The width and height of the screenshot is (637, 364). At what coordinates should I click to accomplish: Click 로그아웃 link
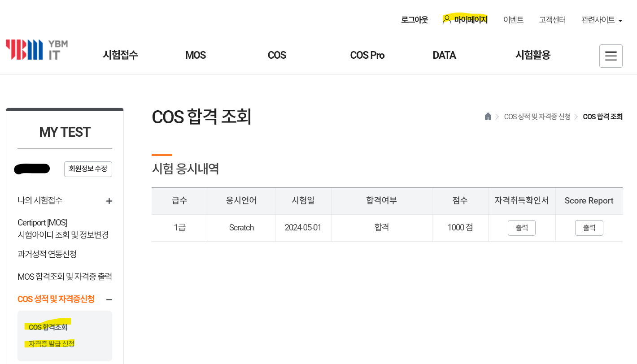414,20
